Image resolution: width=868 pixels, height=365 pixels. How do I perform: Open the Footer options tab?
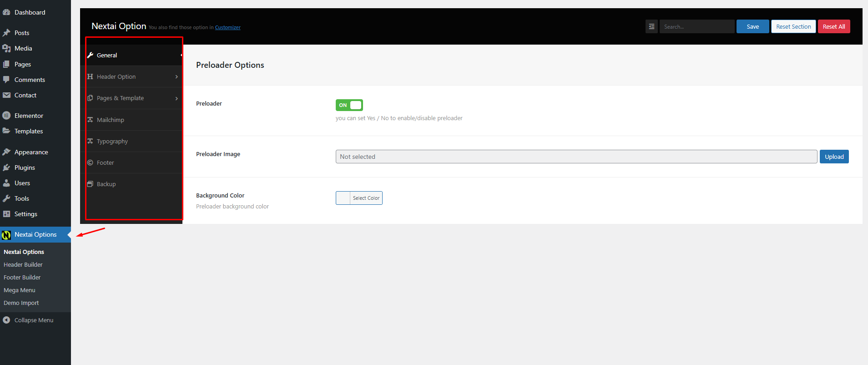coord(105,163)
